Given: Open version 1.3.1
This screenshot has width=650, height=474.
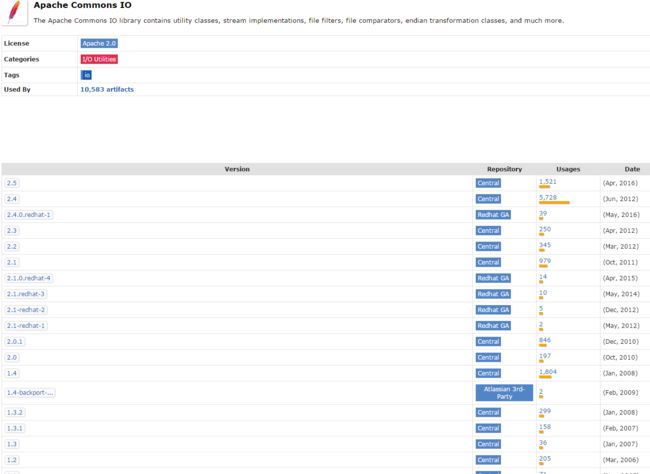Looking at the screenshot, I should 15,428.
